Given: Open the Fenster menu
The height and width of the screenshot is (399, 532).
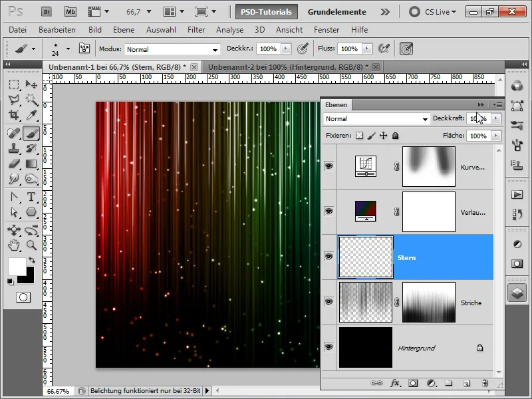Looking at the screenshot, I should (x=327, y=30).
